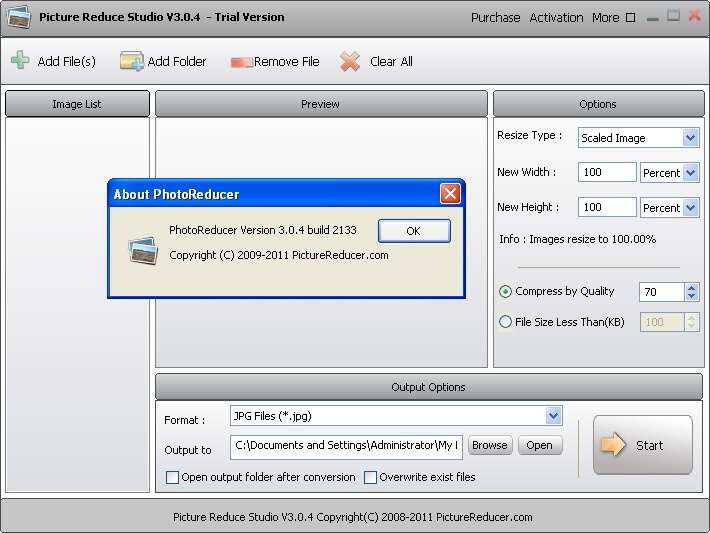710x533 pixels.
Task: Decrease the compression quality value
Action: pyautogui.click(x=691, y=296)
